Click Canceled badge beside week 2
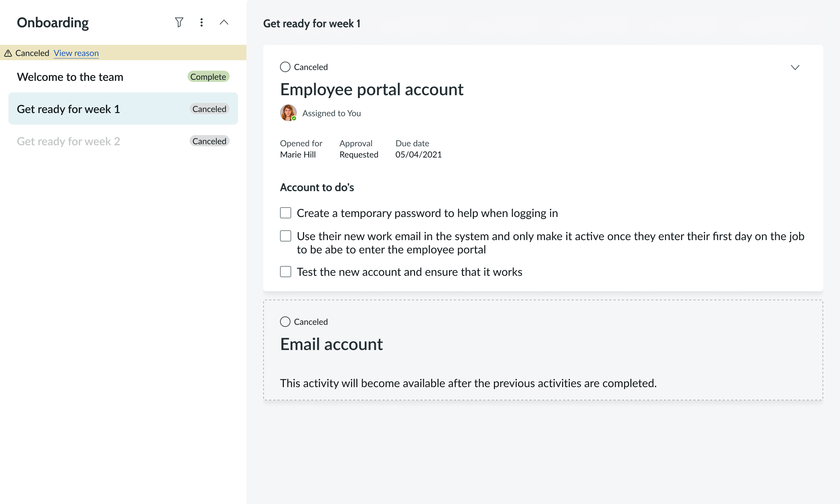The width and height of the screenshot is (840, 504). (x=209, y=141)
